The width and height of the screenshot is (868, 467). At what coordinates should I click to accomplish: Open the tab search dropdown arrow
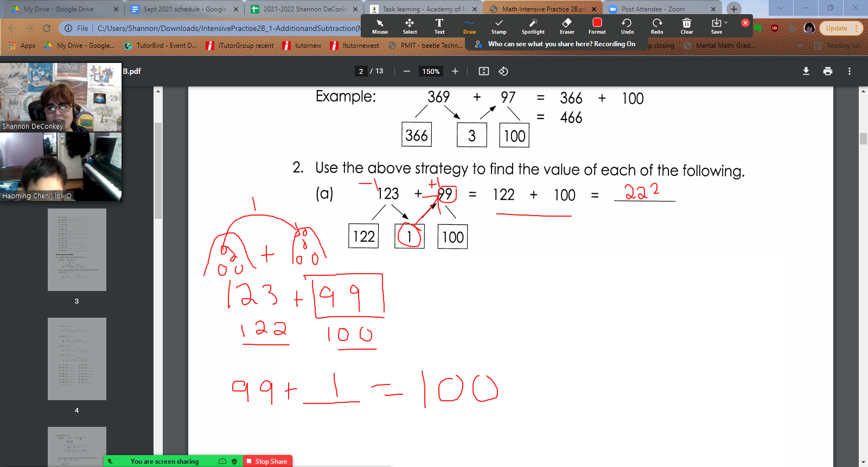point(780,8)
